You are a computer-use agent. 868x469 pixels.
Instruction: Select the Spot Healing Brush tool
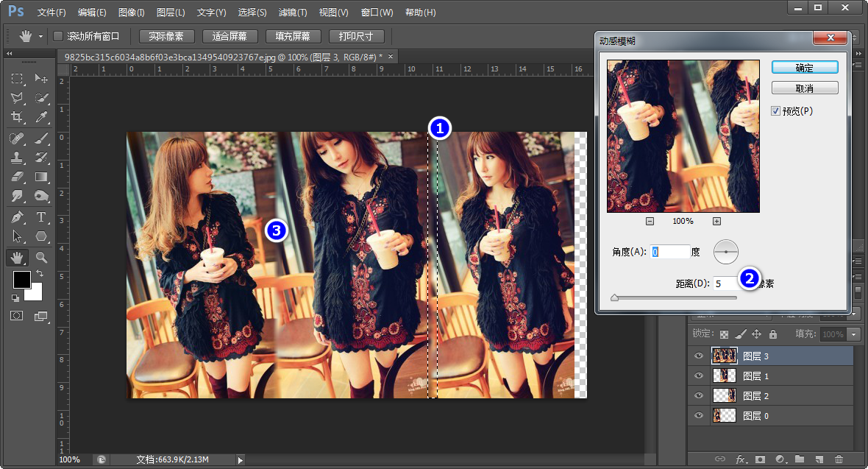click(17, 138)
